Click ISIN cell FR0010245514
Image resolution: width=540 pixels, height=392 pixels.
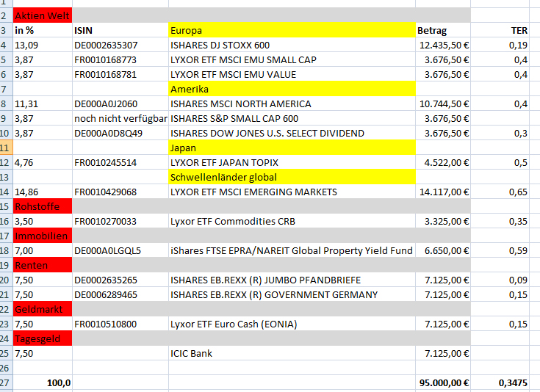[120, 162]
